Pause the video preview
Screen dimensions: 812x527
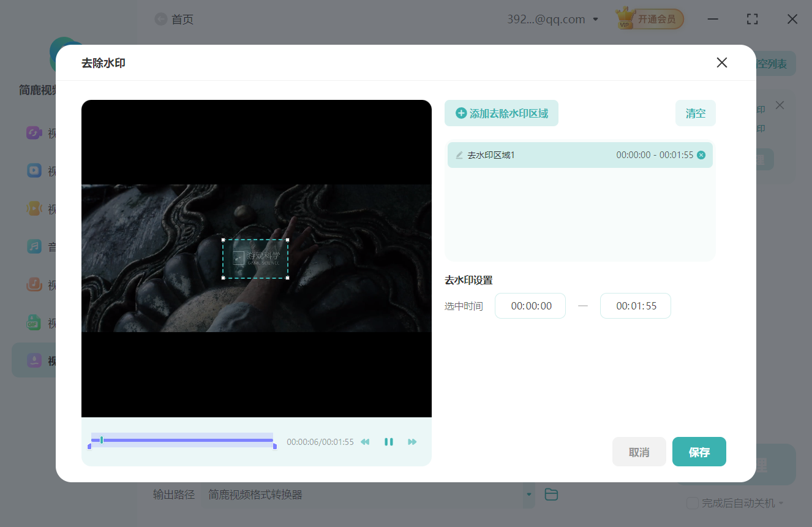pyautogui.click(x=388, y=442)
